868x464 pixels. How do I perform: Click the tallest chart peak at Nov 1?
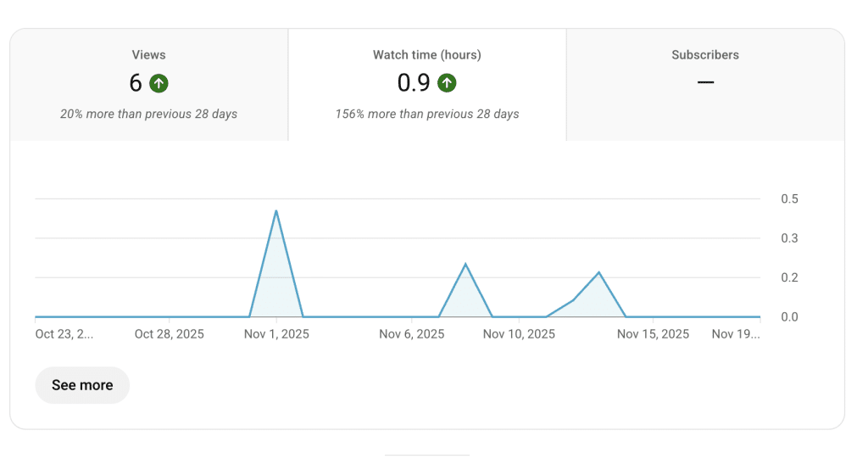coord(276,211)
